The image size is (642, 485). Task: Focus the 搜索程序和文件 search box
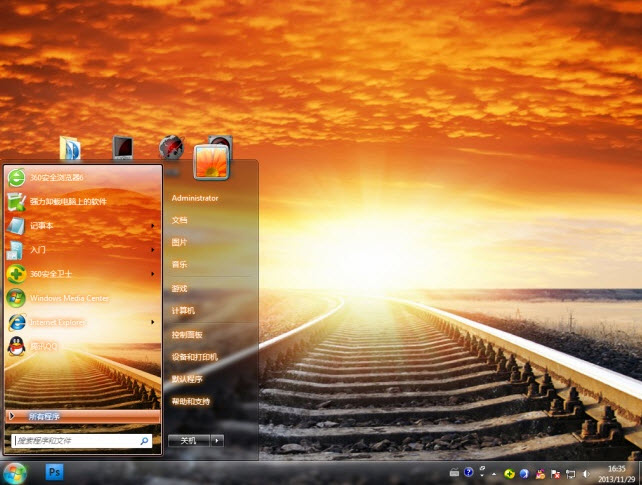(81, 441)
